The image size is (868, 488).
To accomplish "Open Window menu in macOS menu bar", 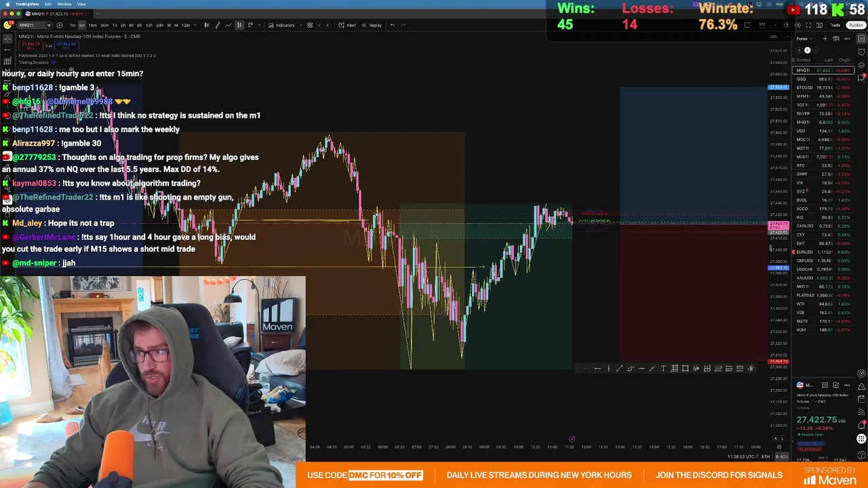I will click(x=64, y=4).
